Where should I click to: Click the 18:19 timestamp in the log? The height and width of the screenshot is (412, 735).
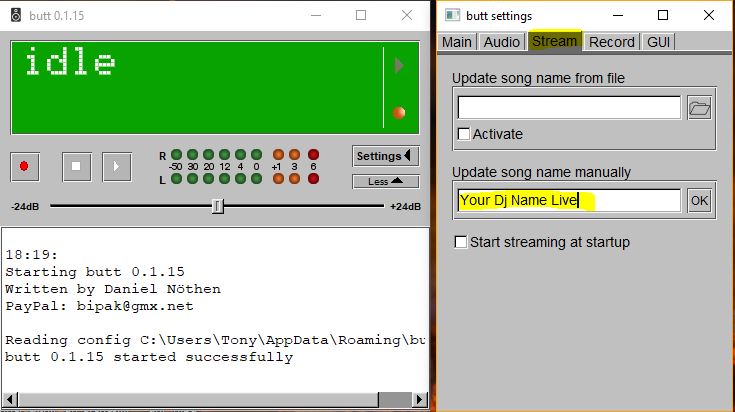point(31,255)
